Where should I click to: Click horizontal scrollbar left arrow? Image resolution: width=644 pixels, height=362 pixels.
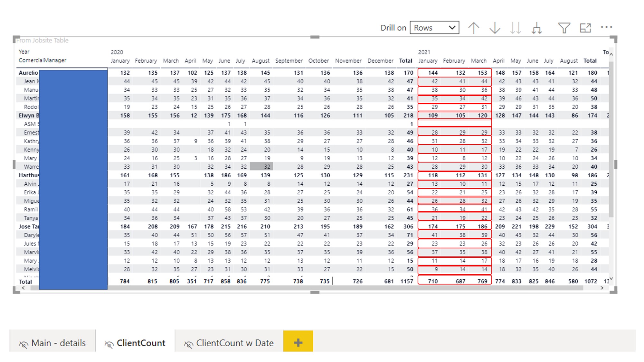click(x=23, y=288)
